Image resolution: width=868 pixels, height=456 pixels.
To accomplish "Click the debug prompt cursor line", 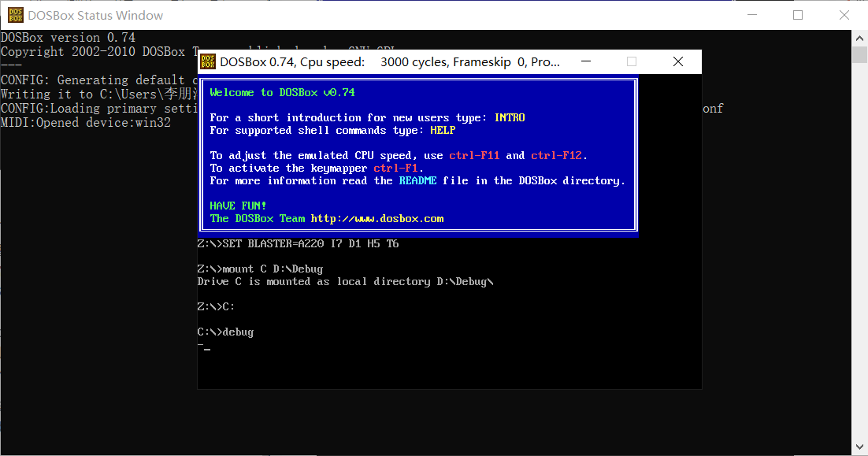I will [204, 347].
